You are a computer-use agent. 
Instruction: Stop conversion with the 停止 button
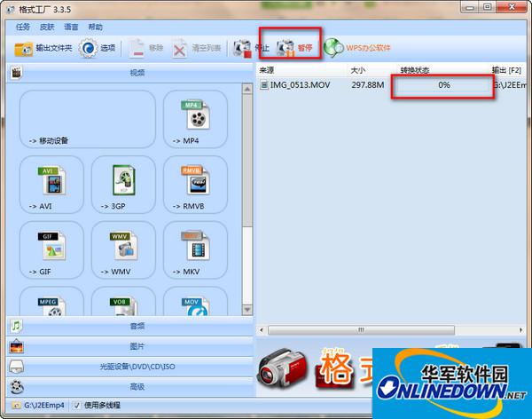coord(251,48)
